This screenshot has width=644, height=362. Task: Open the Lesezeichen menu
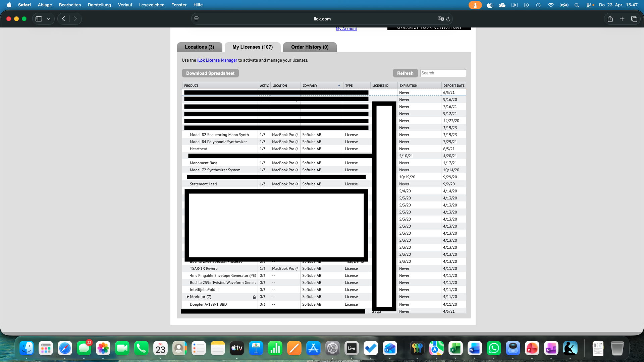point(152,5)
